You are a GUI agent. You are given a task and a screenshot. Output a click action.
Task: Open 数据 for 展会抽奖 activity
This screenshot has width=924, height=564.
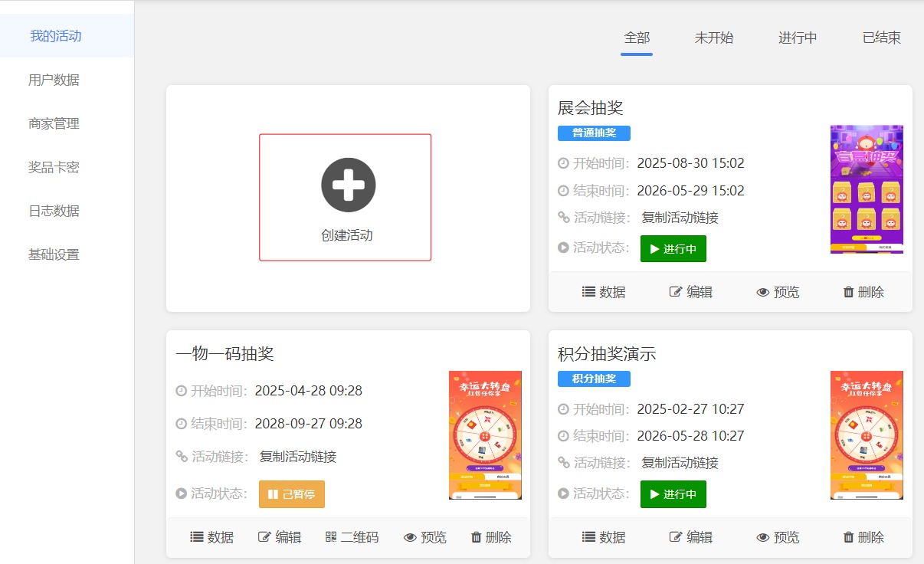click(604, 292)
